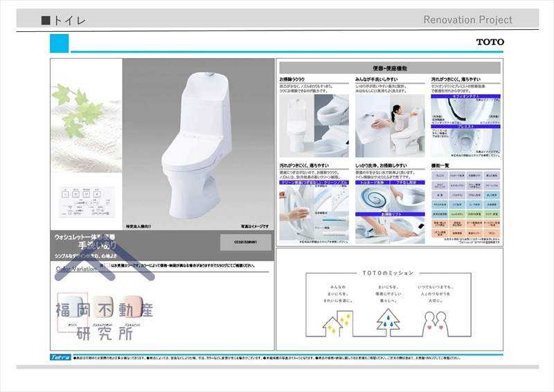Click the TOTO brand logo
Screen dimensions: 554x392
coord(490,42)
